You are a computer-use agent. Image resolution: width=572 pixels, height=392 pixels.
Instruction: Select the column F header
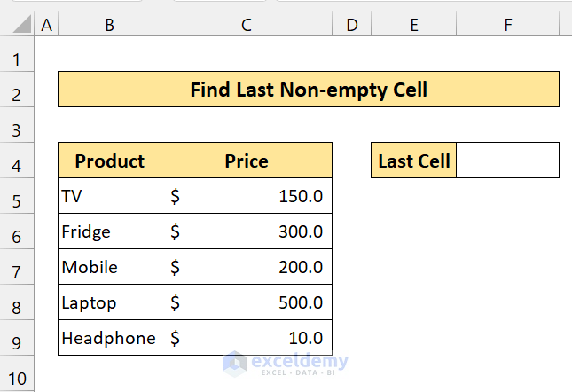pyautogui.click(x=508, y=26)
